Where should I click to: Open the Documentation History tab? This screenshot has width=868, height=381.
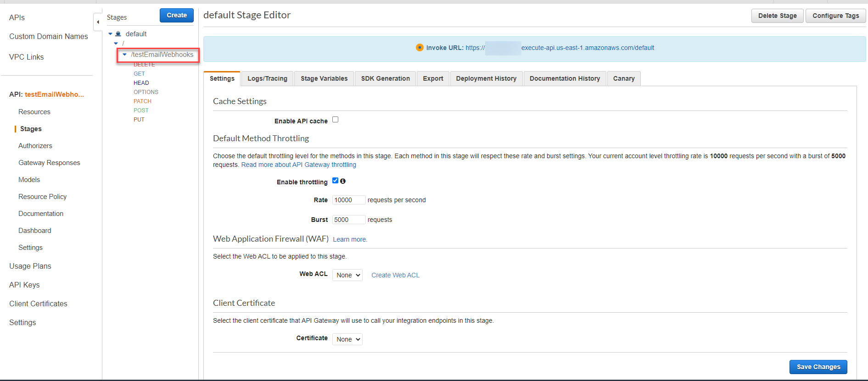(565, 78)
